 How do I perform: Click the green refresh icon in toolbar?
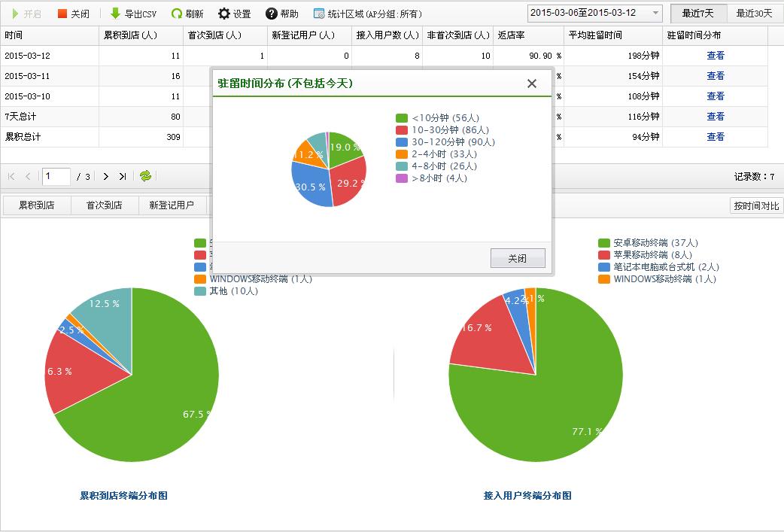177,14
